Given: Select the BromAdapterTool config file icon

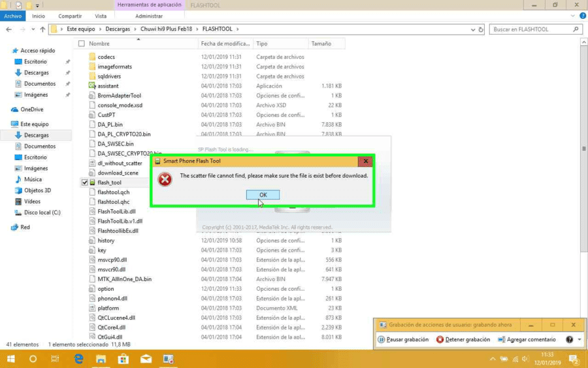Looking at the screenshot, I should (x=92, y=95).
